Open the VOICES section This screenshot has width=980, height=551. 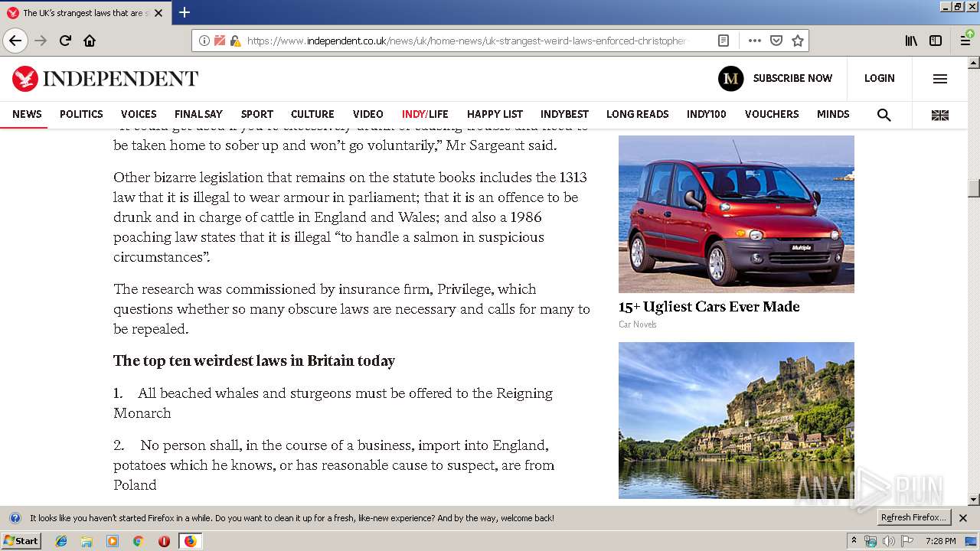coord(139,114)
